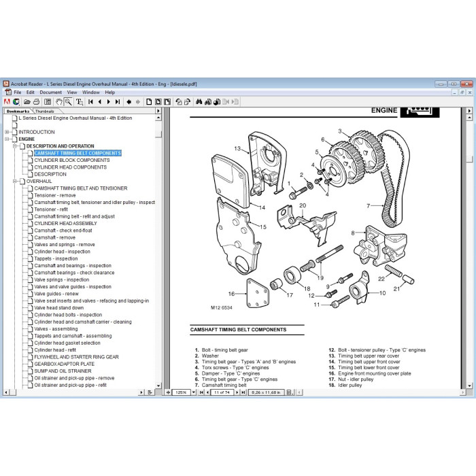Set Fit Width page icon
Screen dimensions: 476x476
[x=167, y=102]
